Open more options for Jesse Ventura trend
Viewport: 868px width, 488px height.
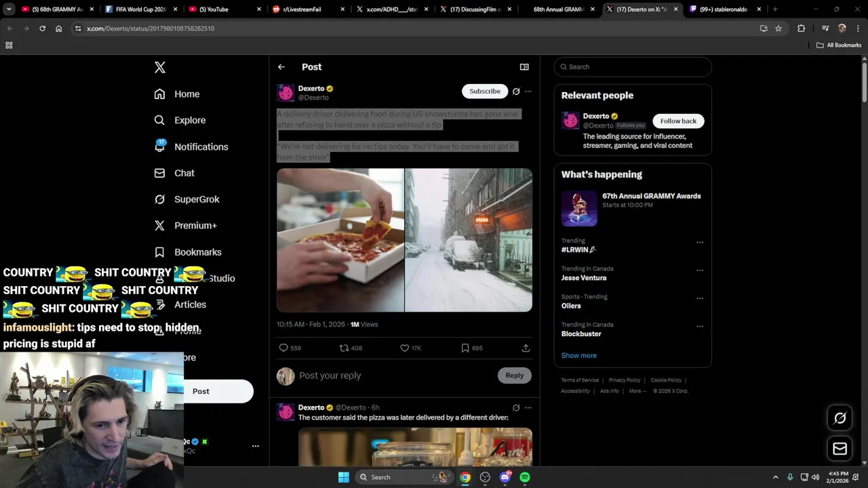point(700,270)
